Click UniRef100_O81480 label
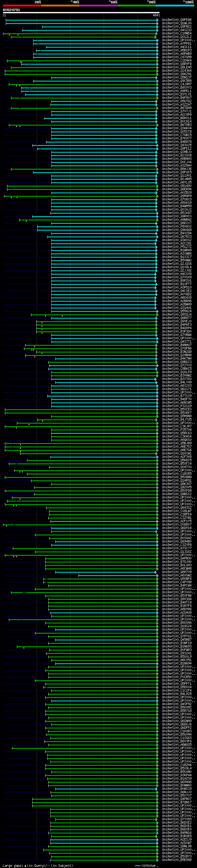Image resolution: width=197 pixels, height=868 pixels. [176, 186]
